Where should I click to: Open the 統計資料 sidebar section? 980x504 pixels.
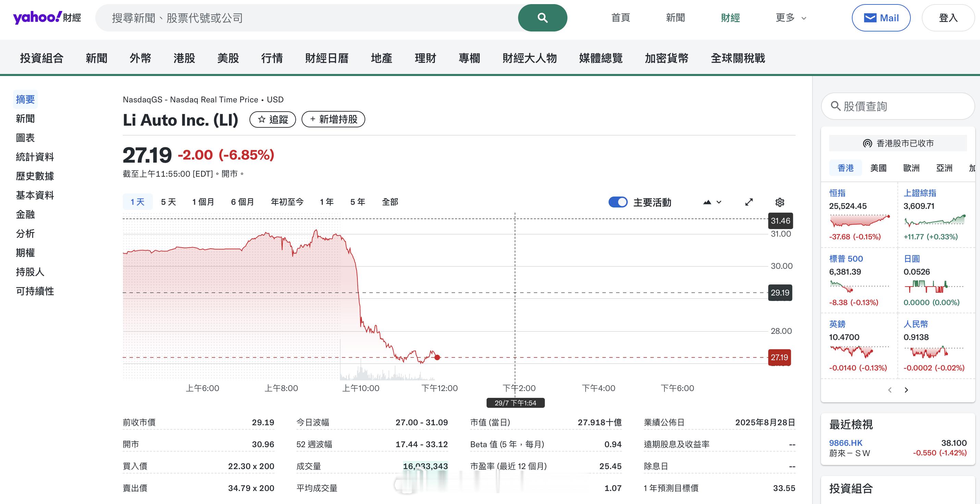35,156
